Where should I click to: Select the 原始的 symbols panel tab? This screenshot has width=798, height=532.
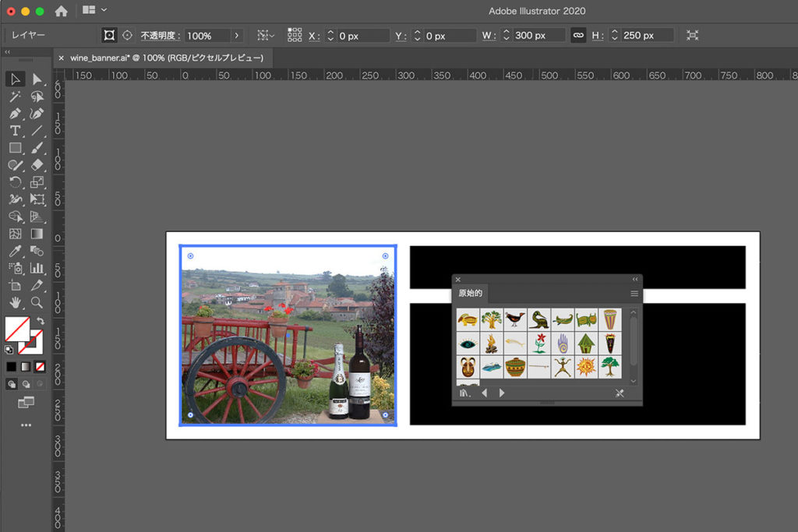point(470,294)
